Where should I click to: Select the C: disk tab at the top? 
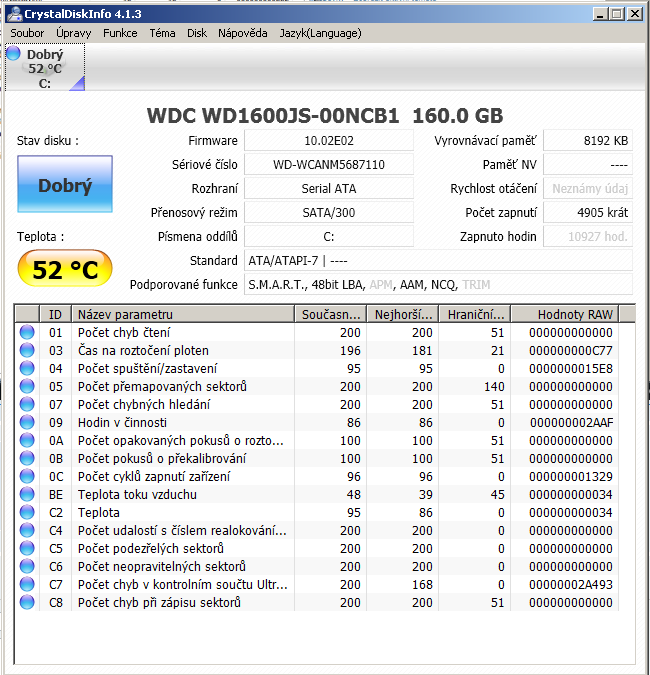point(45,67)
